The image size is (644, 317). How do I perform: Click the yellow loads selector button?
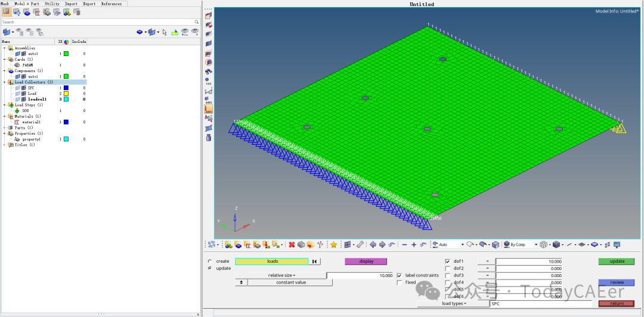(x=271, y=261)
